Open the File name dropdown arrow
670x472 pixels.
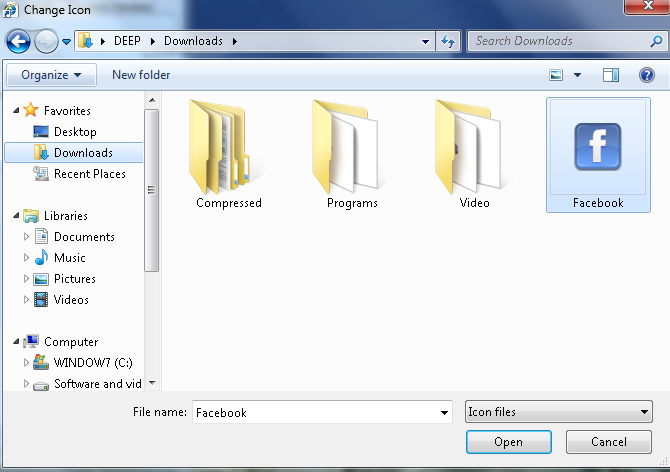click(444, 412)
